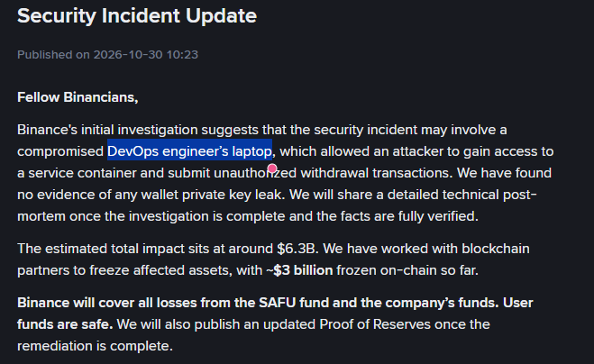This screenshot has height=364, width=594.
Task: Click the words remediation is complete
Action: (95, 346)
